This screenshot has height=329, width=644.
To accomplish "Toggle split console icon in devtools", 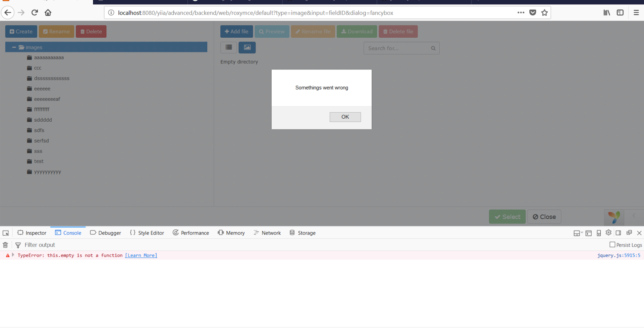I will [x=589, y=233].
